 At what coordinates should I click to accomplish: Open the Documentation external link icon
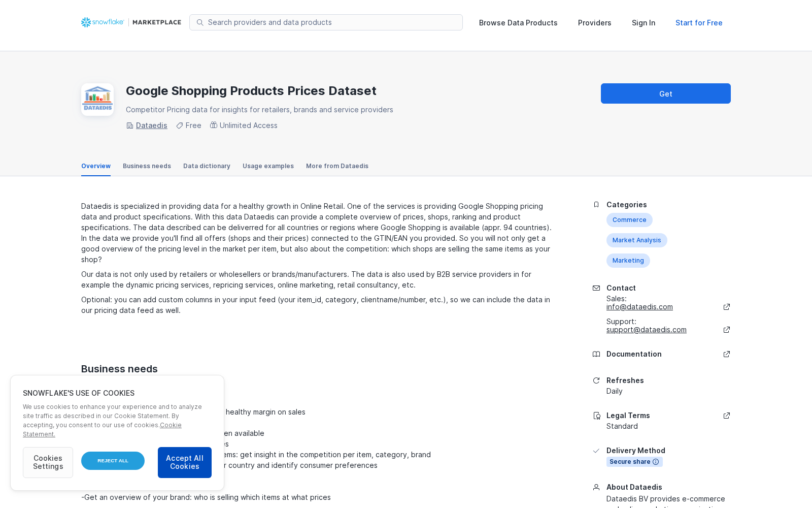click(x=727, y=354)
